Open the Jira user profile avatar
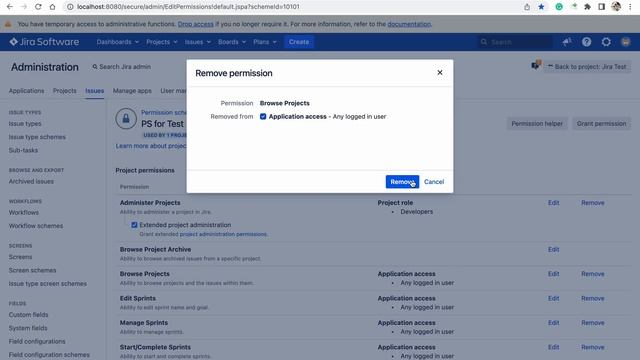640x360 pixels. click(625, 42)
